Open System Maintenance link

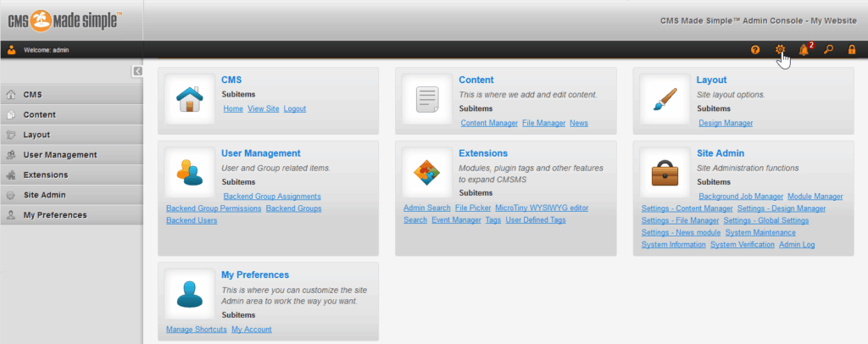click(760, 233)
